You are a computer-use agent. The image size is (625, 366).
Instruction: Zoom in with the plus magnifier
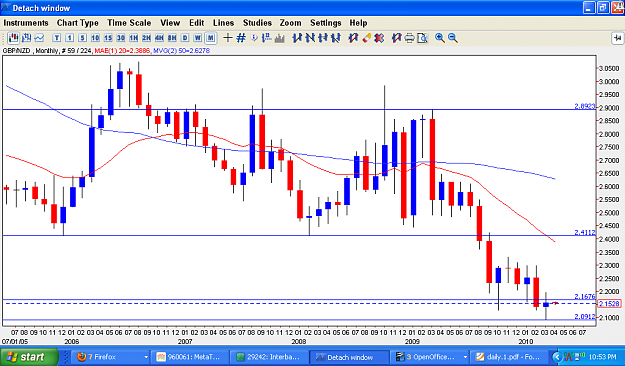click(x=440, y=38)
